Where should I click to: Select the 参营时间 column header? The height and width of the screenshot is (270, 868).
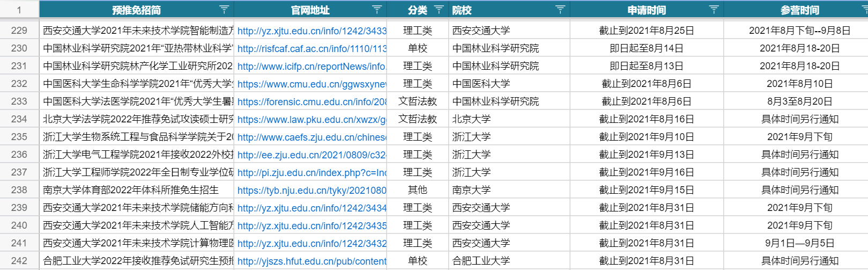[x=799, y=10]
